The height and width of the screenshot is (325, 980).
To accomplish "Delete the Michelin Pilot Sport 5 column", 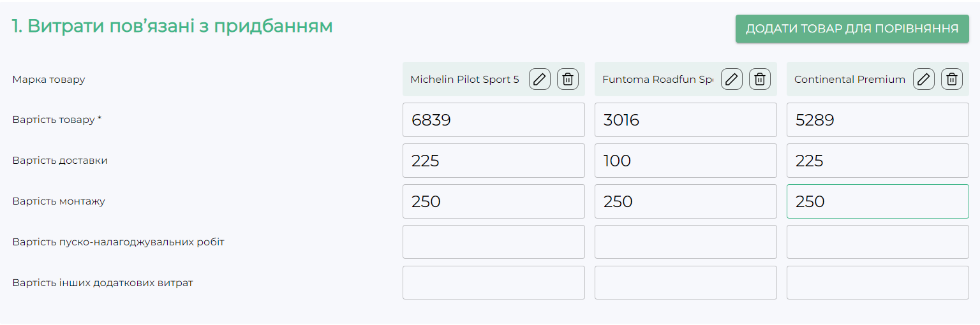I will (568, 79).
